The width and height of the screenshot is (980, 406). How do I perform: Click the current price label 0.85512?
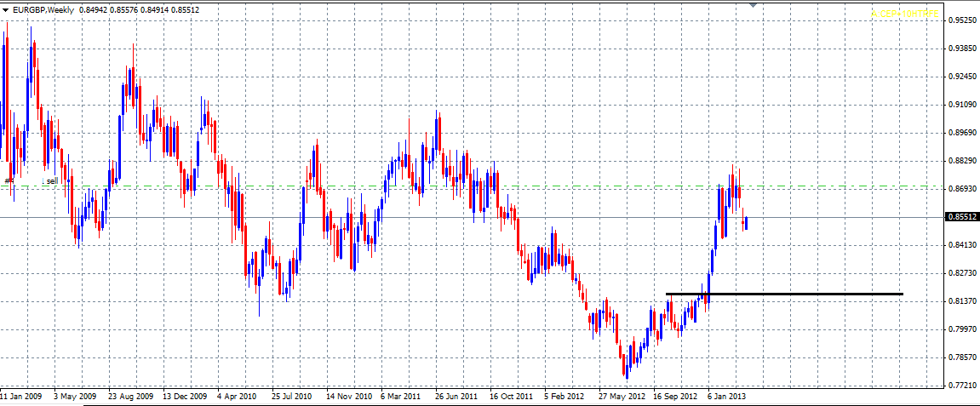[962, 217]
